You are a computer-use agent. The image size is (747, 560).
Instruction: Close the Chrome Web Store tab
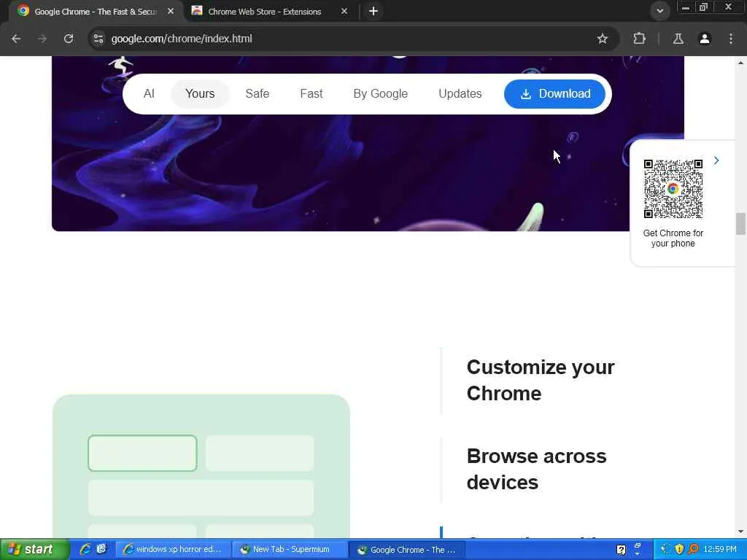pos(344,11)
